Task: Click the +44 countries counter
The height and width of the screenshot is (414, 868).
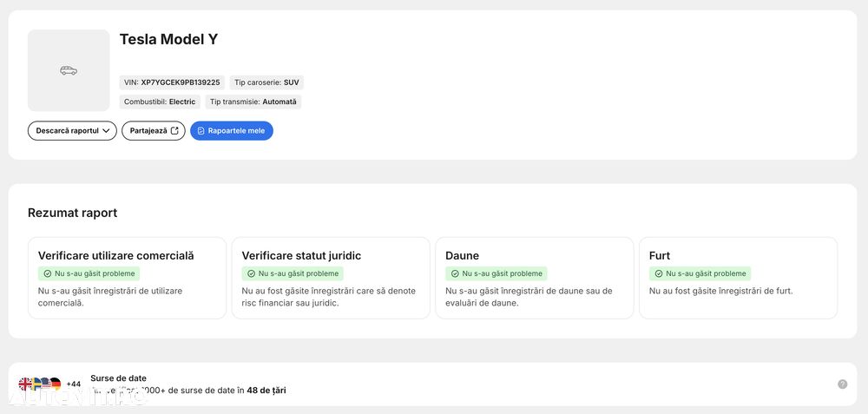Action: click(74, 384)
